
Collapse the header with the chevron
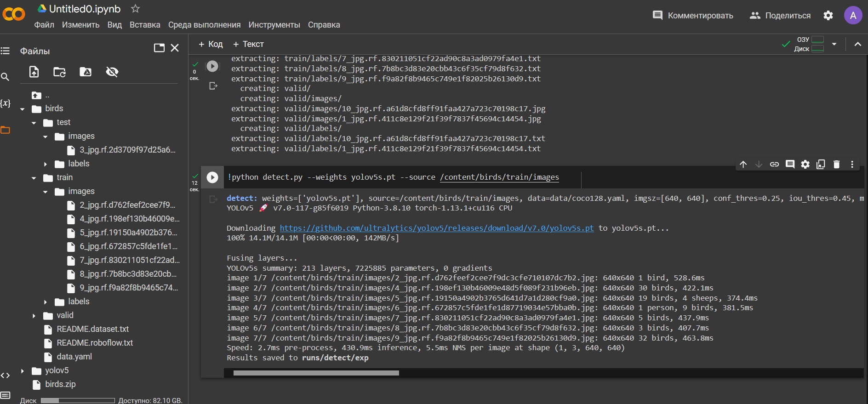[x=857, y=44]
